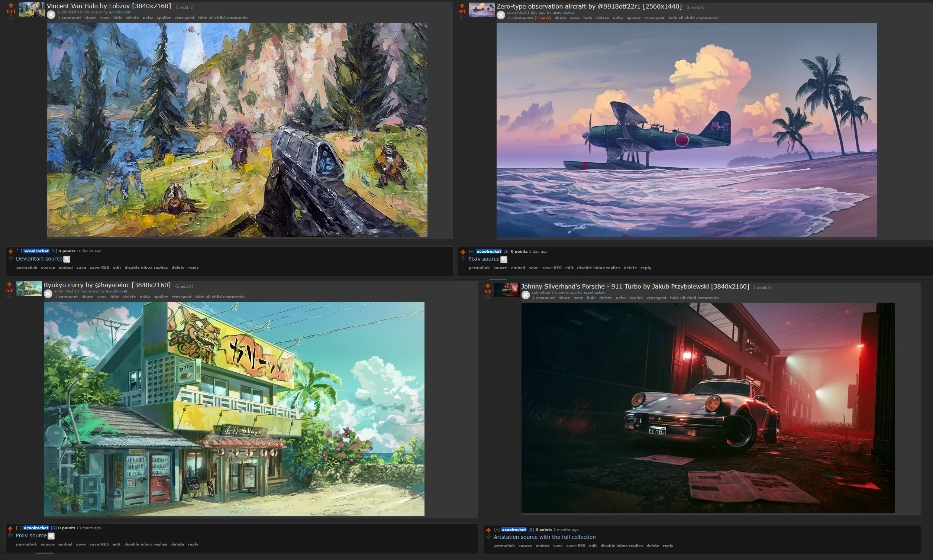This screenshot has height=560, width=933.
Task: Upvote the Vincent Van Halo post
Action: (x=11, y=5)
